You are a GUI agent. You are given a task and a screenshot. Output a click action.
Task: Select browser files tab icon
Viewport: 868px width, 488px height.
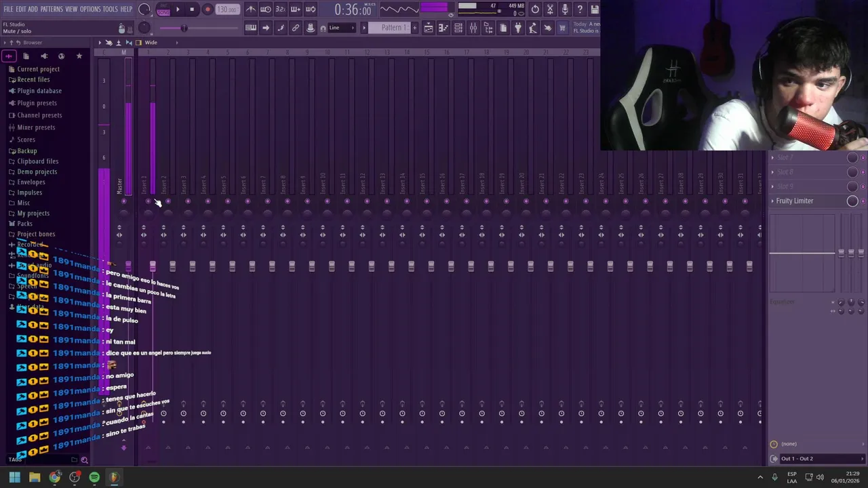(26, 56)
